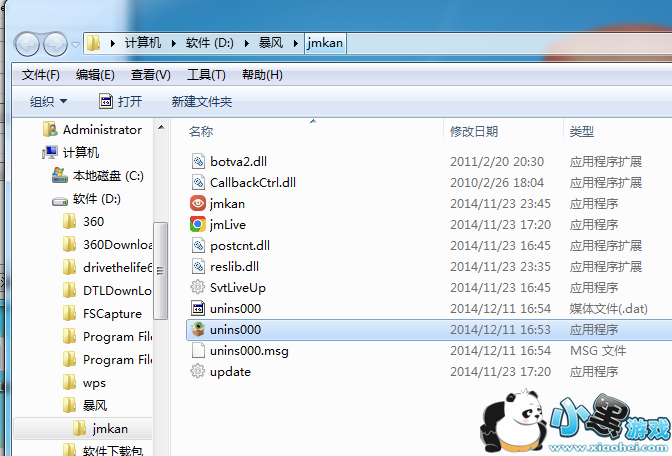Click the navigation pane vertical scrollbar thumb
The image size is (672, 456).
[x=160, y=270]
